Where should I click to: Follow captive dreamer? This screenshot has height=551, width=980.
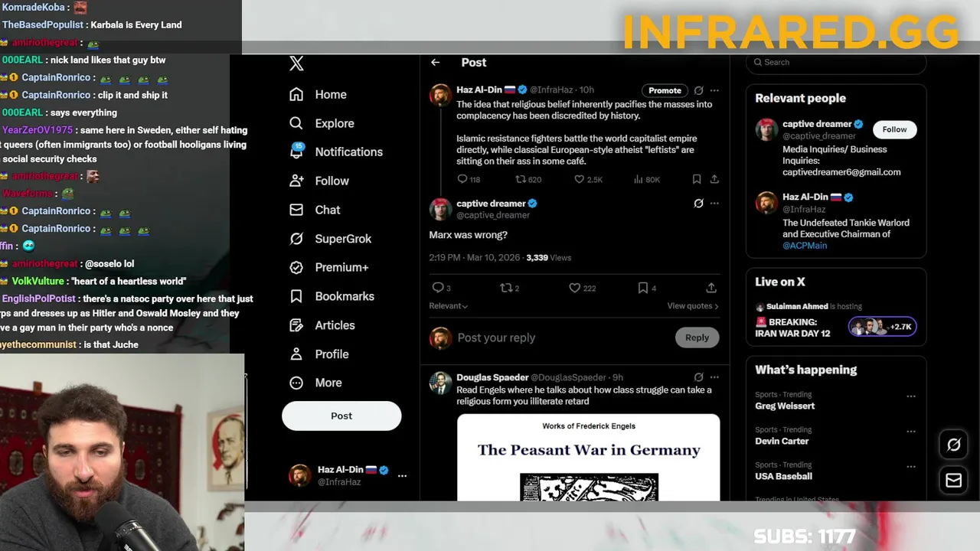coord(894,129)
